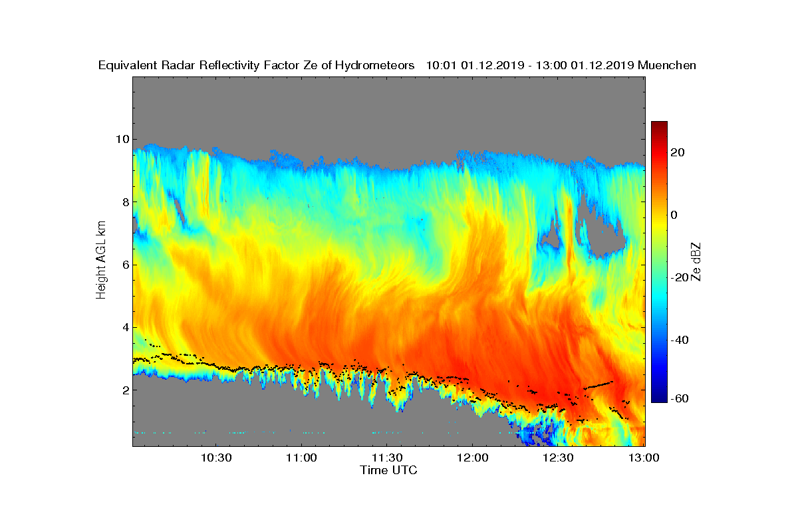Click the 11:00 time tick label
Screen dimensions: 798x532
click(301, 458)
